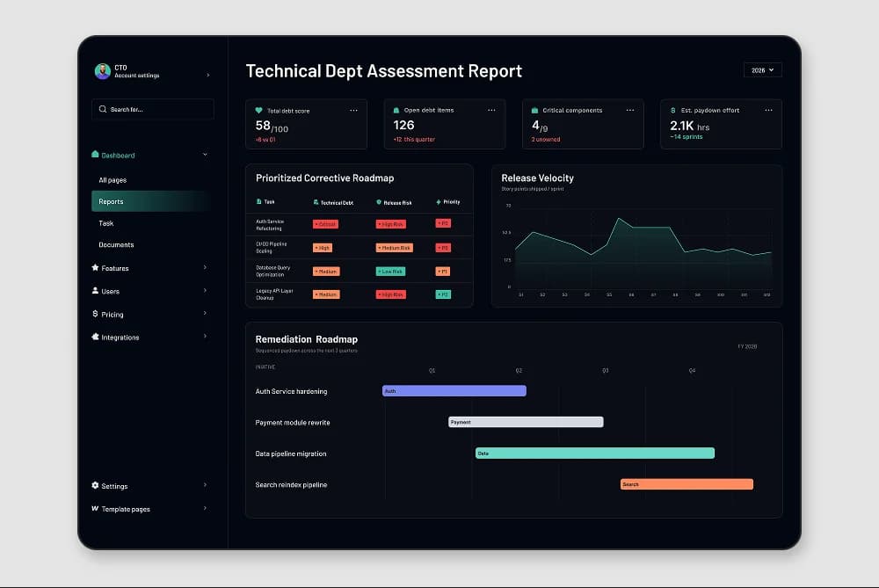Click the teal Data pipeline migration bar
Image resolution: width=879 pixels, height=588 pixels.
pyautogui.click(x=595, y=453)
